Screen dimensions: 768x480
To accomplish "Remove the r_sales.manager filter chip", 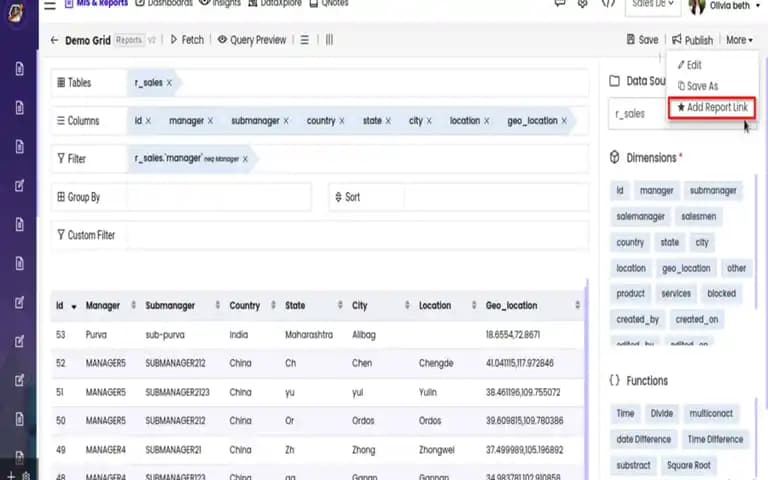I will pyautogui.click(x=245, y=159).
